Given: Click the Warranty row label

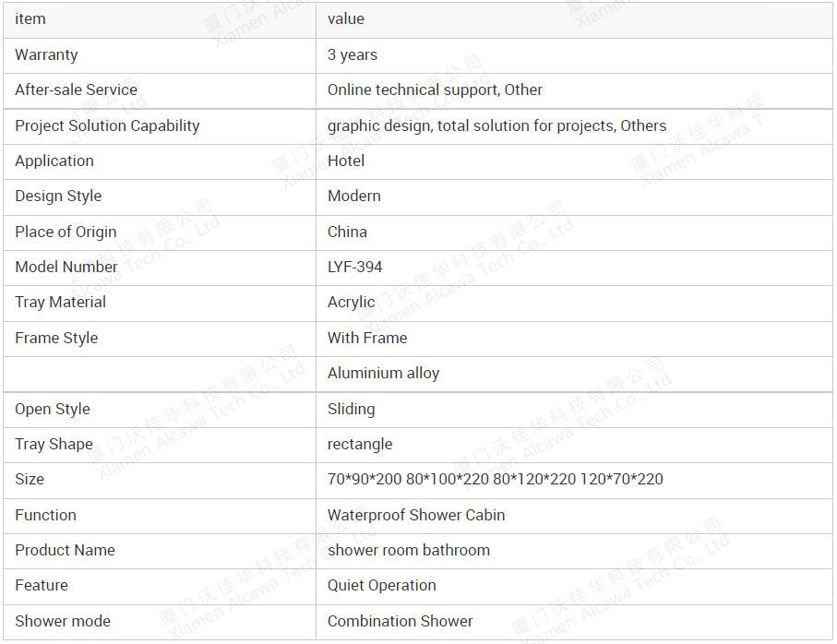Looking at the screenshot, I should point(46,55).
